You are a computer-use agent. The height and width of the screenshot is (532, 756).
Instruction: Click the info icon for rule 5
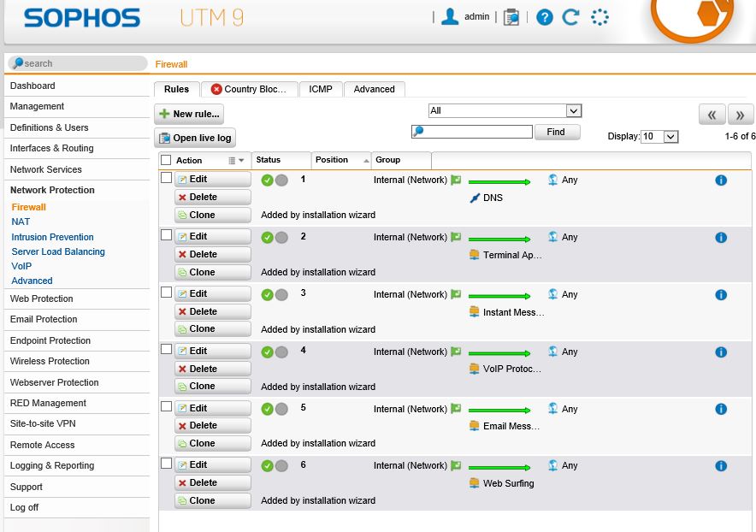coord(721,410)
